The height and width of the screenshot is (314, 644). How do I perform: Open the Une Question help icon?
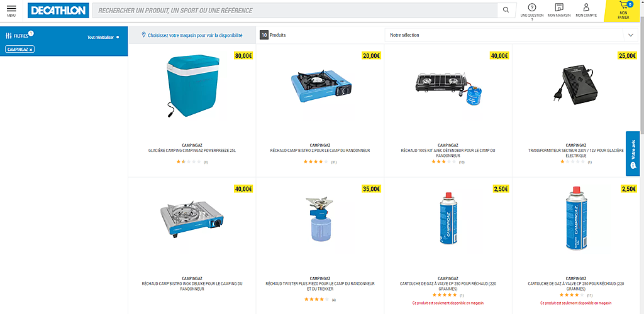coord(531,8)
